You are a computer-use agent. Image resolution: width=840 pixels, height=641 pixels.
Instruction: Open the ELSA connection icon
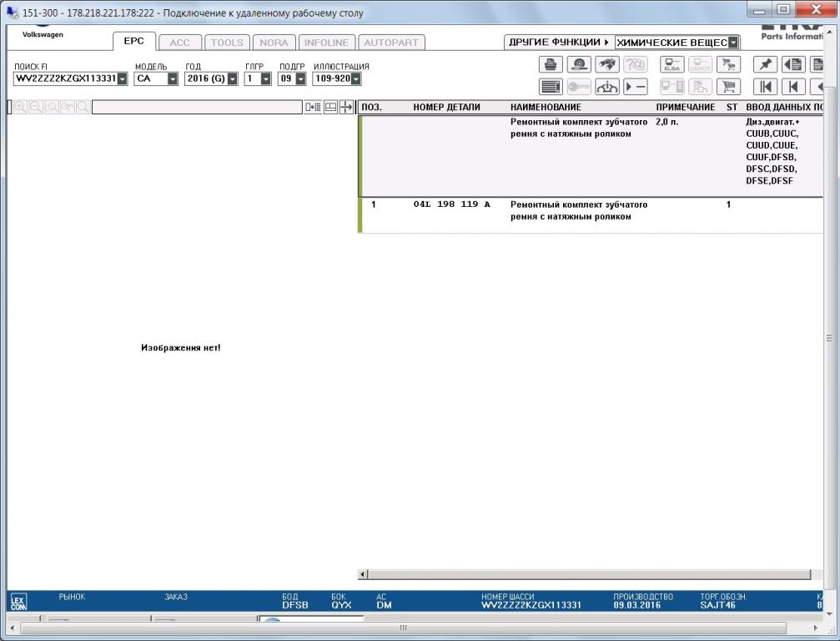tap(671, 64)
